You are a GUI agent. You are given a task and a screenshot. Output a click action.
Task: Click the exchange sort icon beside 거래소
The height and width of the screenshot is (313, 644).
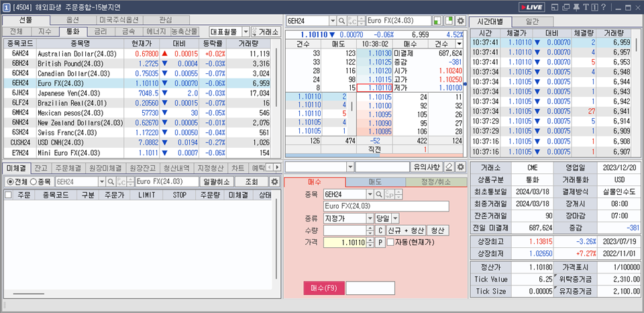coord(254,32)
